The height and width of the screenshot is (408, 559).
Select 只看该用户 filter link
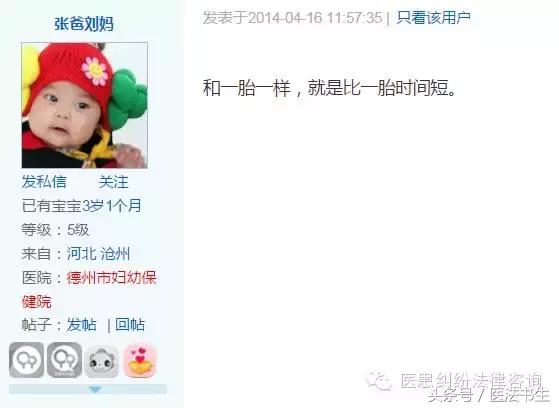434,17
